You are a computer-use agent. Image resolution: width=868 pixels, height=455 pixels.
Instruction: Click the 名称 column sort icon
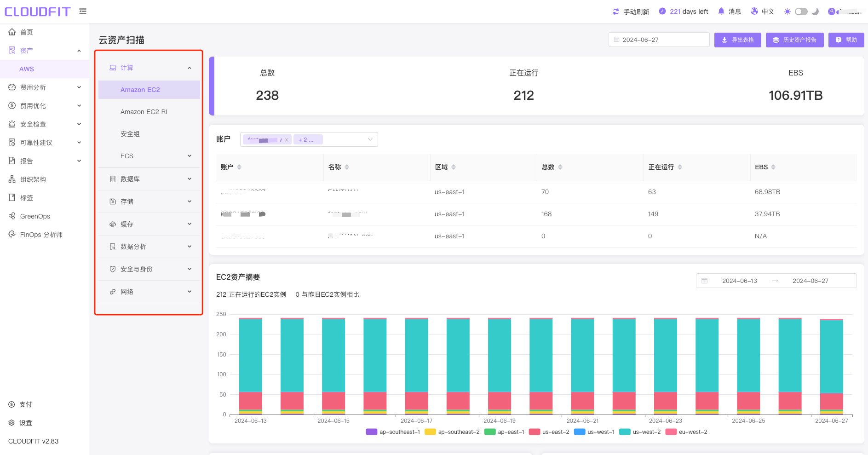(x=347, y=167)
